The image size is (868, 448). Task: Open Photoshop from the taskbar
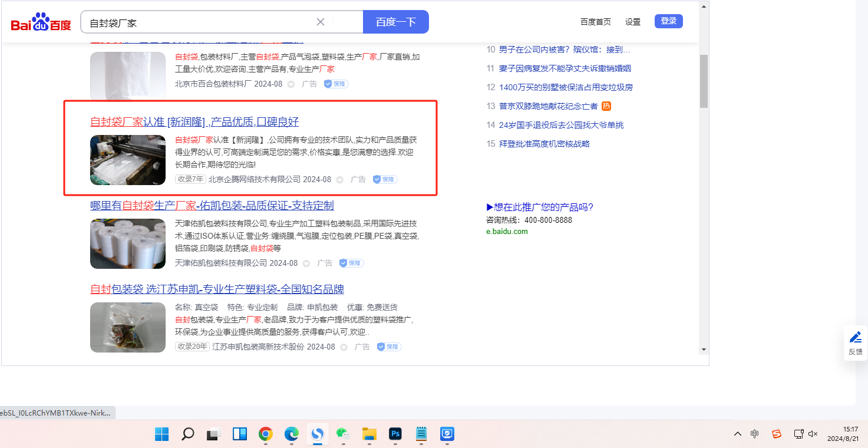[x=395, y=434]
